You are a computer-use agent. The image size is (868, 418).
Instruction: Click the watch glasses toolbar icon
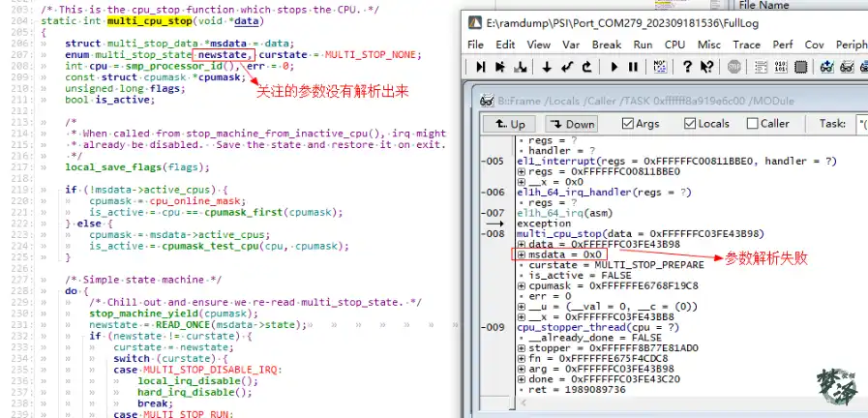847,67
